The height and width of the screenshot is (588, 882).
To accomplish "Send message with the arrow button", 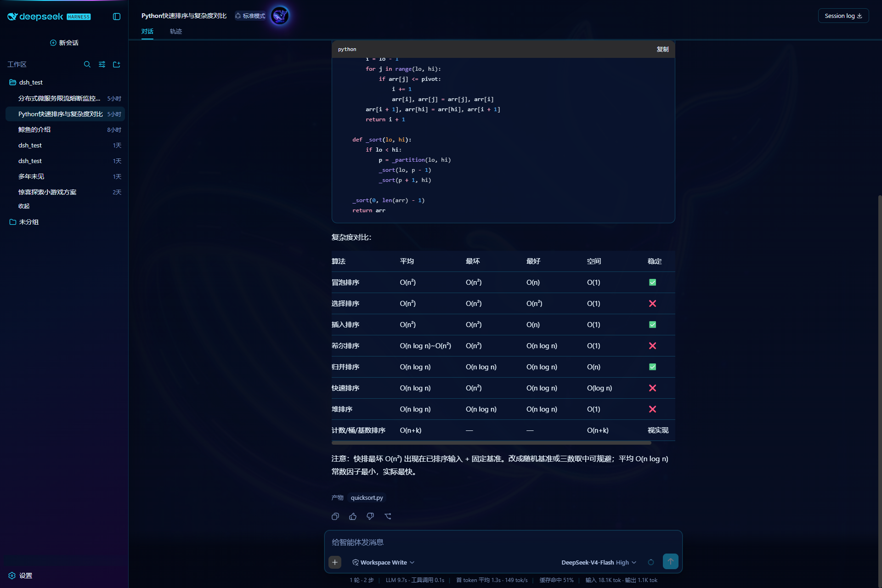I will [671, 561].
